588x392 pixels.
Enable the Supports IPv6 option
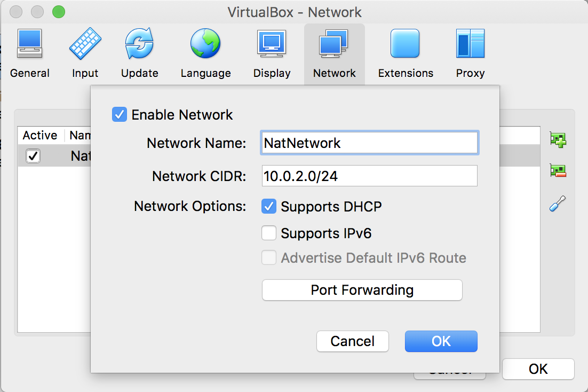[269, 233]
